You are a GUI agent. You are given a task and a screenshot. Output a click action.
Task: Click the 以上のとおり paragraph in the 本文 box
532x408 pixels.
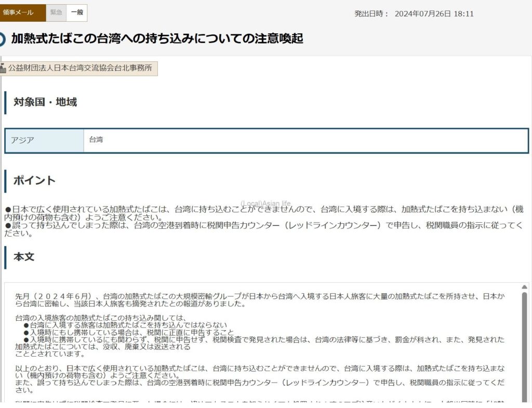(x=260, y=372)
